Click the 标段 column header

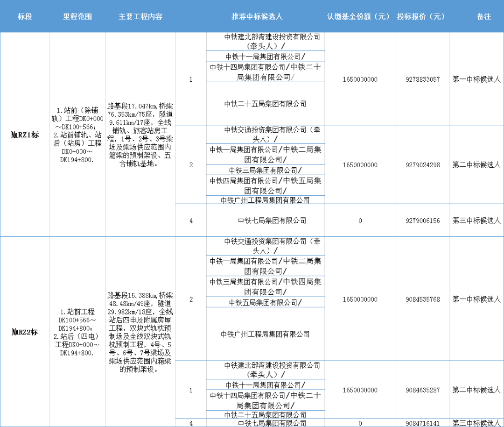(x=25, y=16)
